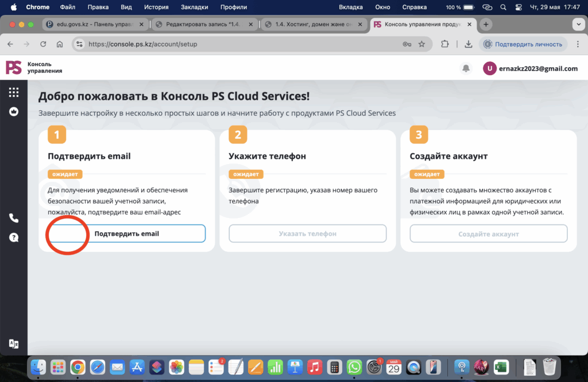Open the help question mark icon
Image resolution: width=588 pixels, height=382 pixels.
tap(14, 237)
